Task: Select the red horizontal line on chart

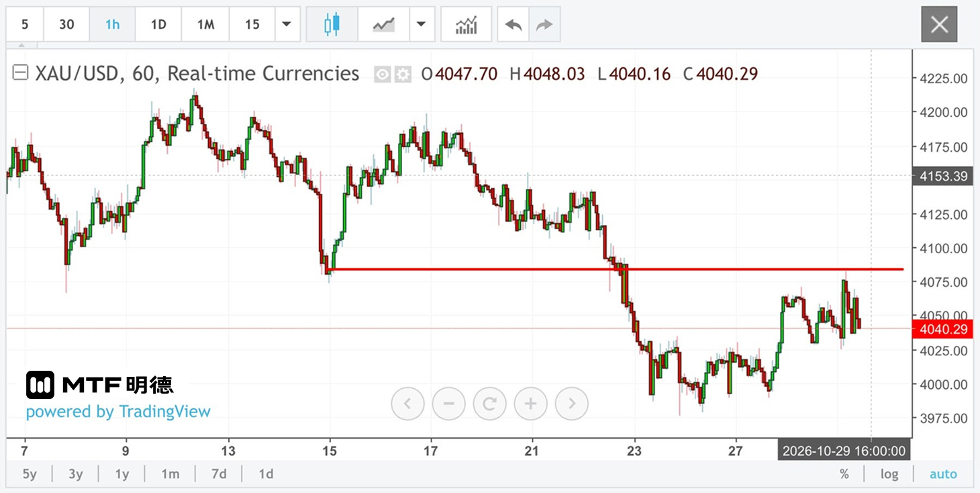Action: click(x=615, y=269)
